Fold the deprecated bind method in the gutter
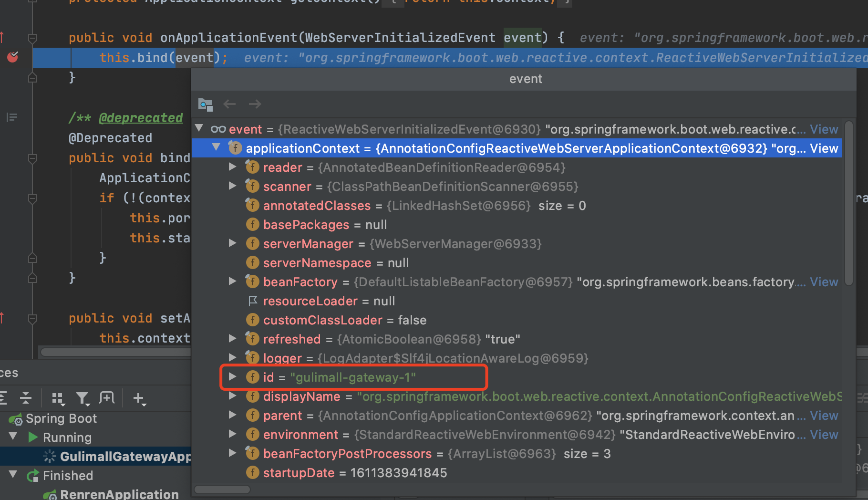Image resolution: width=868 pixels, height=500 pixels. (x=32, y=158)
